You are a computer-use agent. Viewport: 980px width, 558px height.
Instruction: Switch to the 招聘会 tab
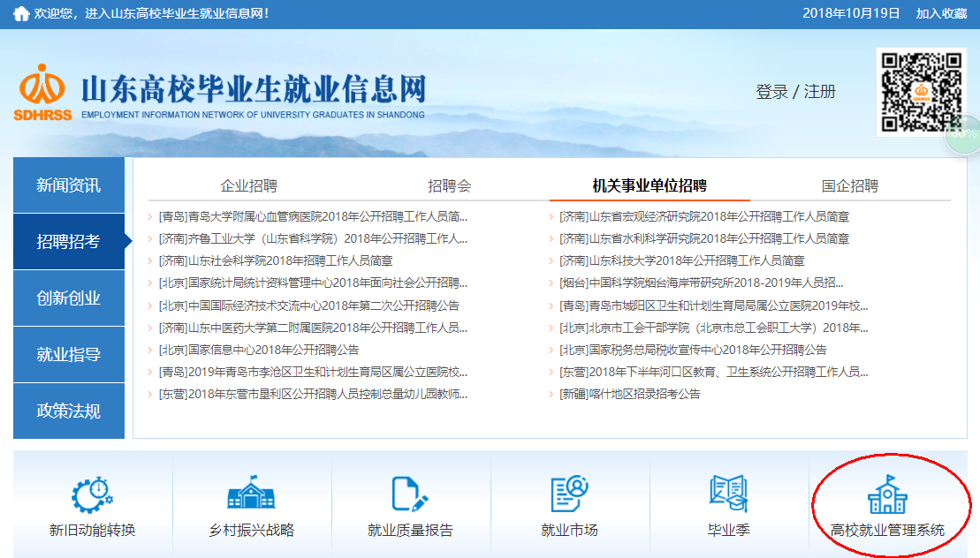(x=449, y=185)
